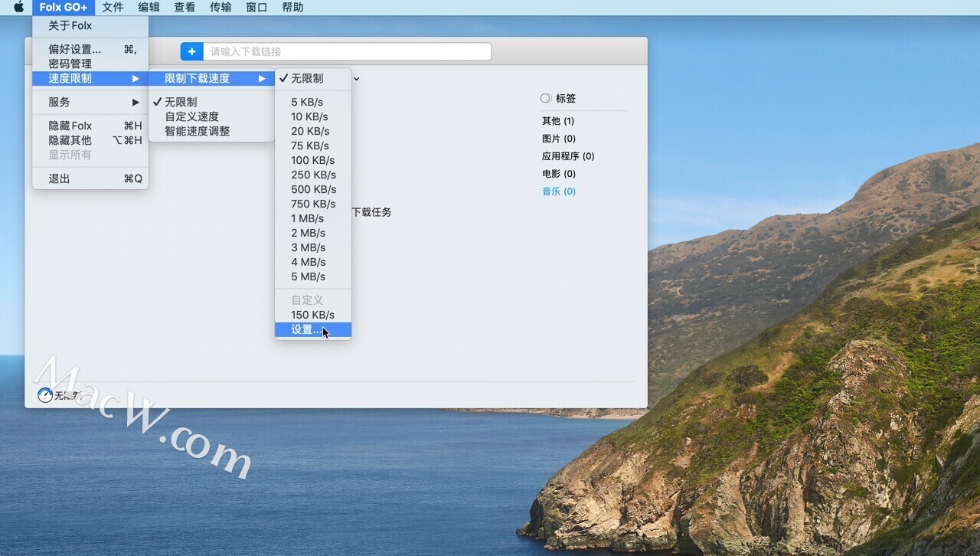The width and height of the screenshot is (980, 556).
Task: Expand the 速度限制 menu entry
Action: tap(90, 78)
